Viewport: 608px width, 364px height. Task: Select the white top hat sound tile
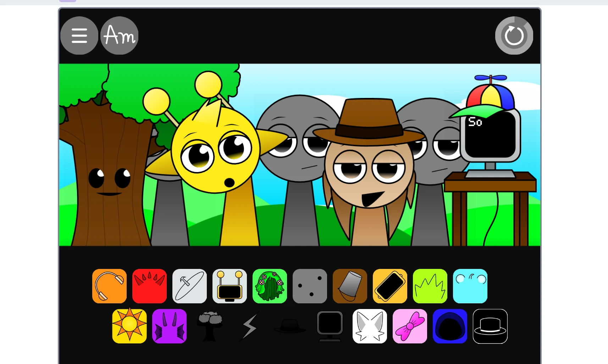click(x=490, y=326)
